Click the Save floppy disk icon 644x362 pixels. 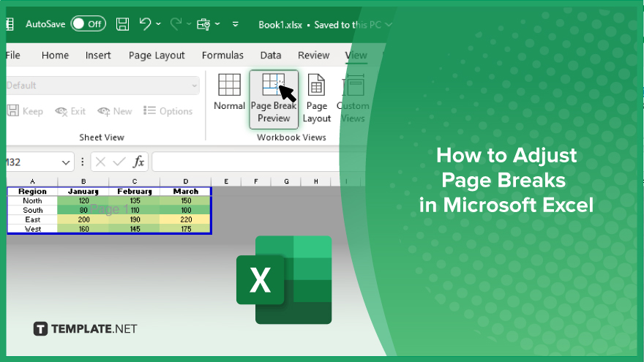pyautogui.click(x=122, y=24)
